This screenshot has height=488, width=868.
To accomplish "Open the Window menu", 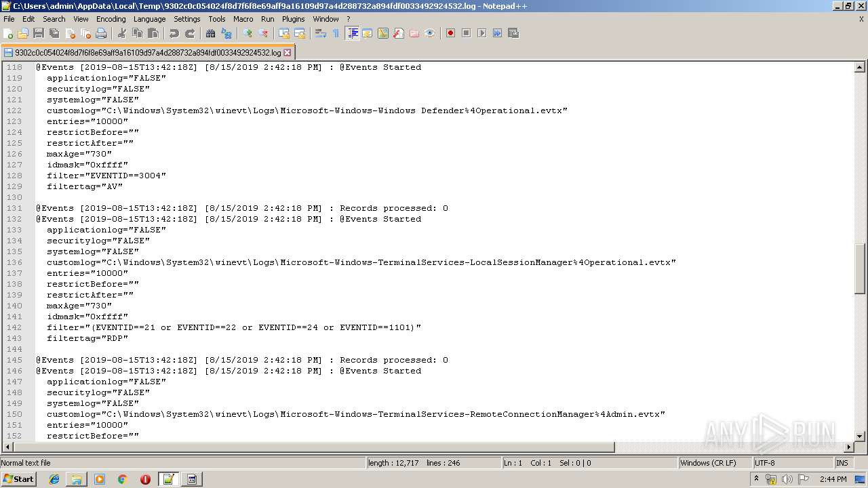I will [x=325, y=19].
